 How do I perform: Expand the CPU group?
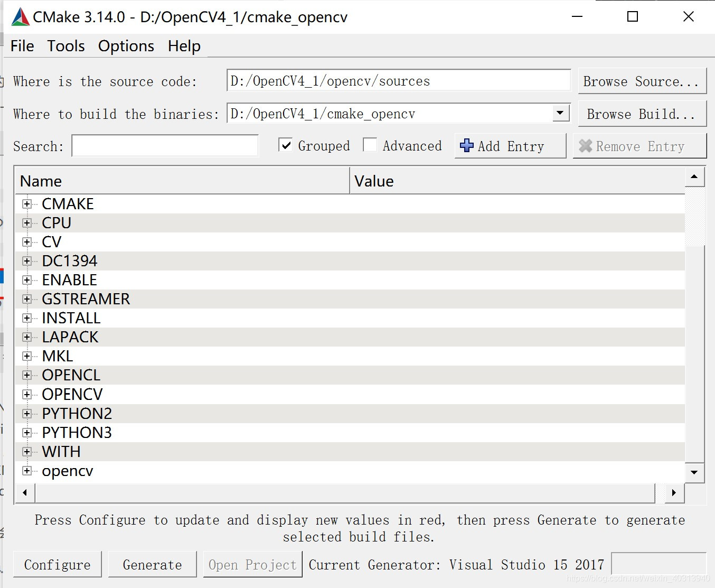coord(27,223)
